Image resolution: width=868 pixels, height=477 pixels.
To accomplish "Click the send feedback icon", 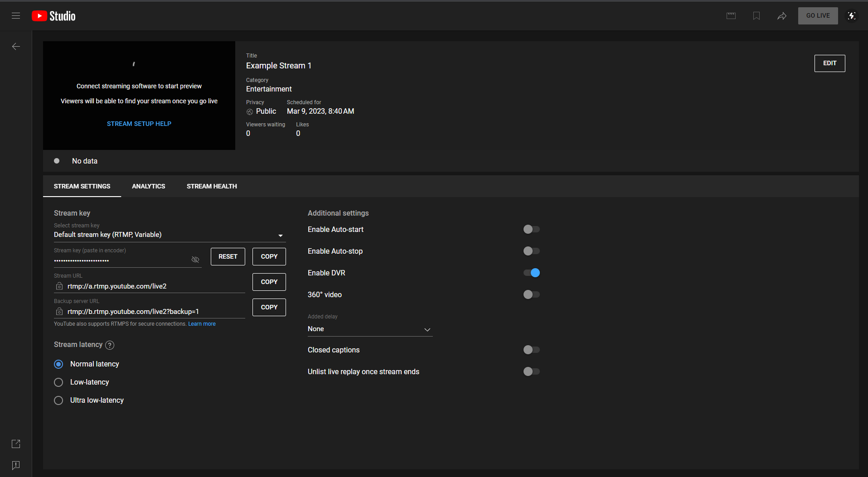I will coord(16,465).
